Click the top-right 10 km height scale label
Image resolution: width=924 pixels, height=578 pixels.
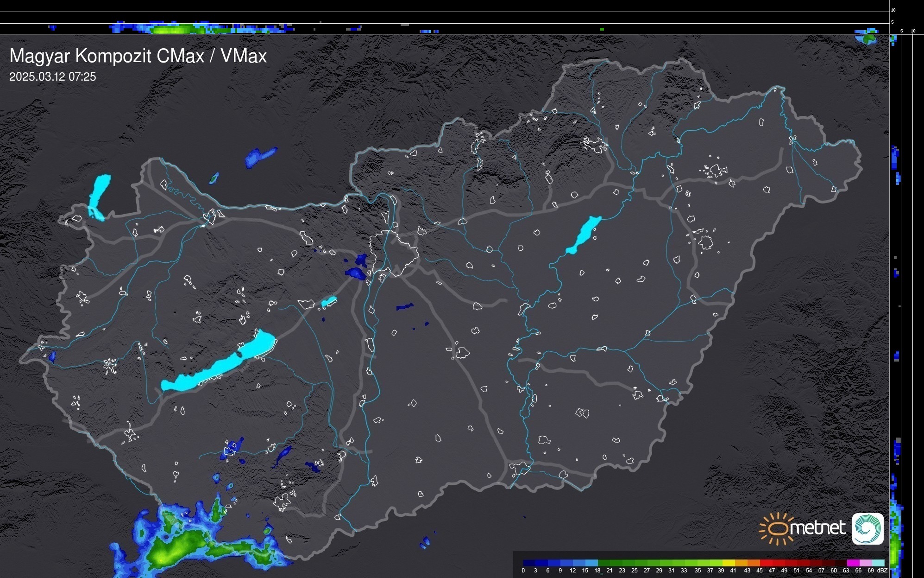[x=893, y=10]
